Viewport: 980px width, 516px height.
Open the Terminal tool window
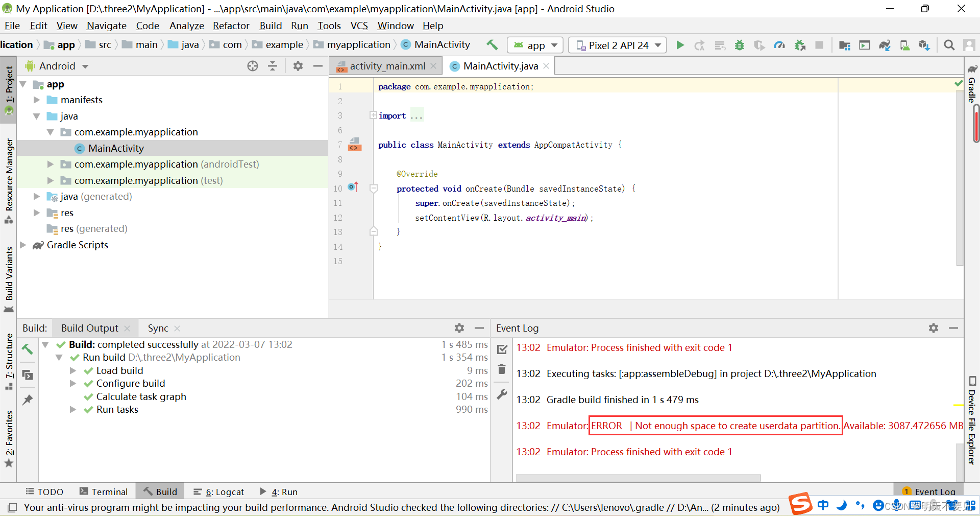coord(104,491)
